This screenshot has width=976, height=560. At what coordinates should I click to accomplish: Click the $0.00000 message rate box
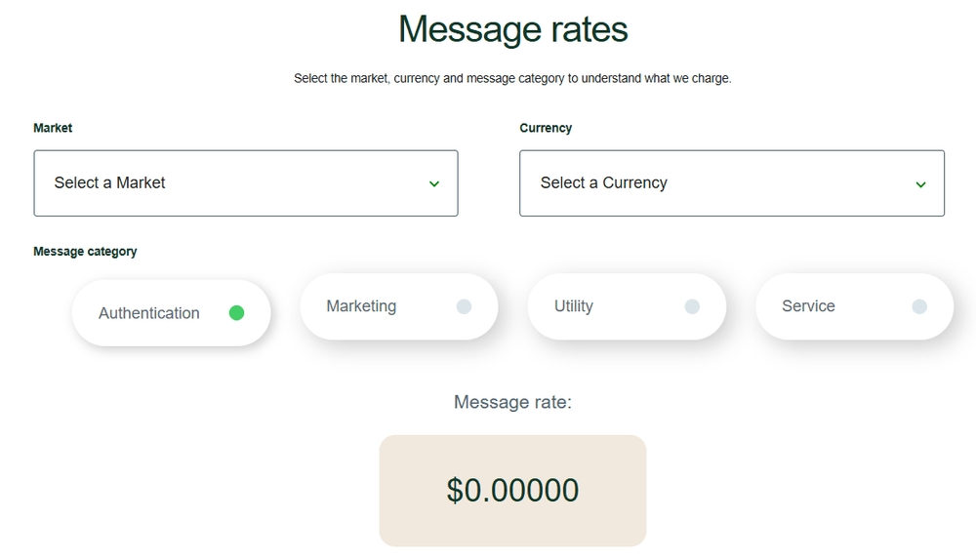click(x=512, y=490)
